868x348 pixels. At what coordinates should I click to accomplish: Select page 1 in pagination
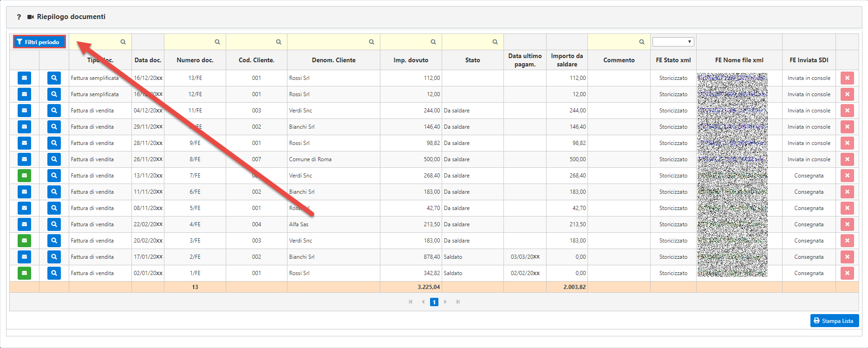click(434, 302)
